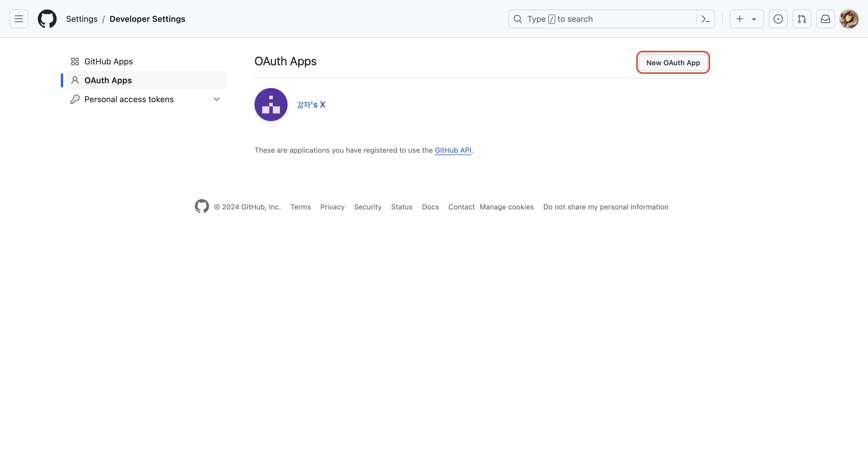Open the hamburger navigation menu
The width and height of the screenshot is (868, 472).
19,19
